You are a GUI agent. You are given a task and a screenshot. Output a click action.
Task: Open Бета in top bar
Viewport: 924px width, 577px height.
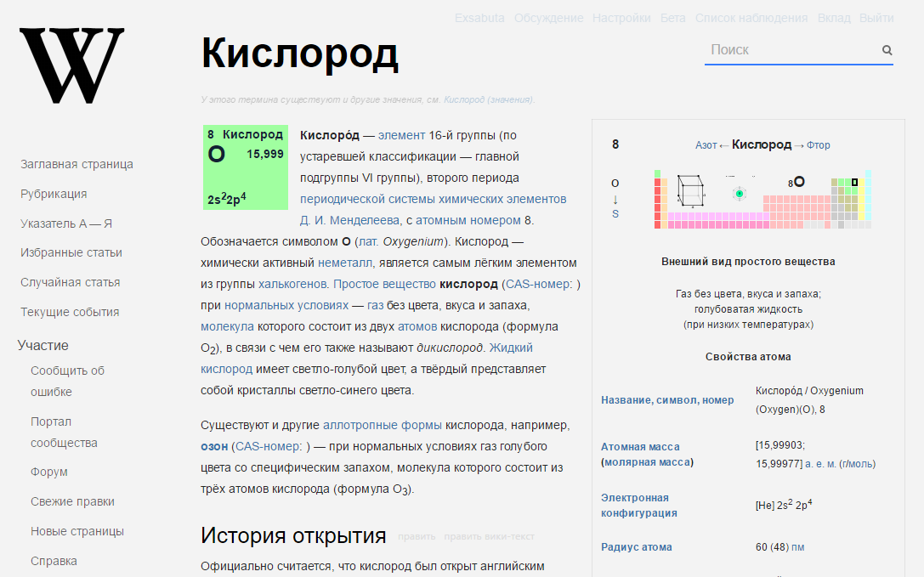pos(673,19)
